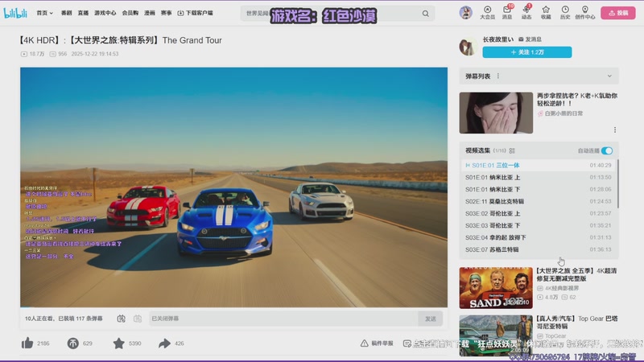Click the 956 danmaku count
This screenshot has height=362, width=644.
[x=58, y=54]
